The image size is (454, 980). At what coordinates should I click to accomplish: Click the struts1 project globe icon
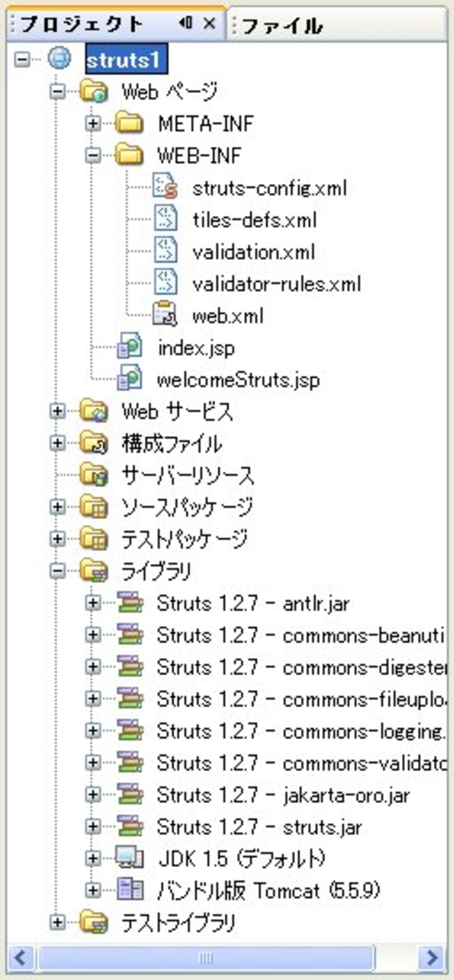pyautogui.click(x=60, y=59)
